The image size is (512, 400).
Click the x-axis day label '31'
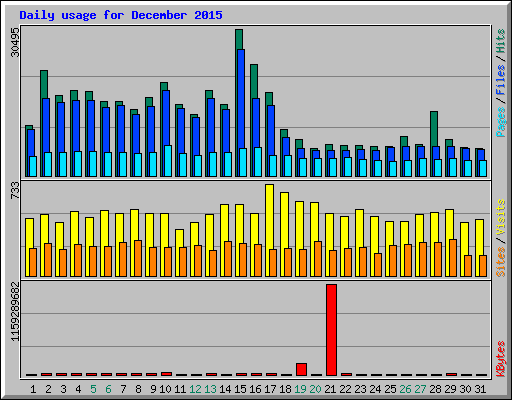(480, 389)
